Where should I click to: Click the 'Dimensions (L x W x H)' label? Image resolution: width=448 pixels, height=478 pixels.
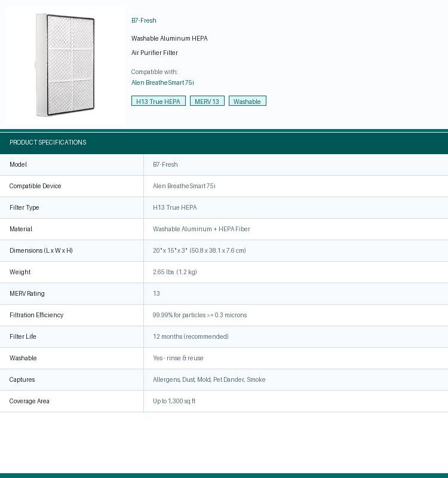41,250
